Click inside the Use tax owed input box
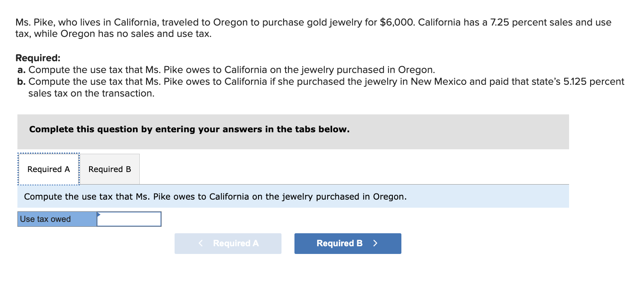The image size is (644, 301). 129,219
